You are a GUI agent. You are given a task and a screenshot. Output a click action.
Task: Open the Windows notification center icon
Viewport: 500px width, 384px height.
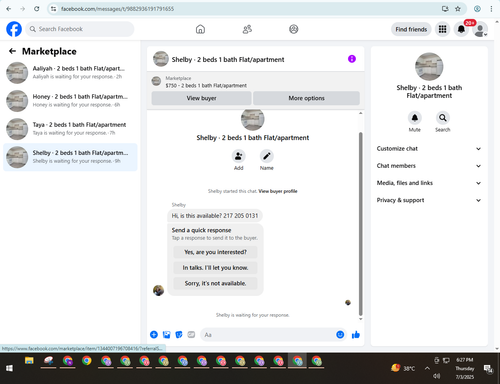[488, 368]
